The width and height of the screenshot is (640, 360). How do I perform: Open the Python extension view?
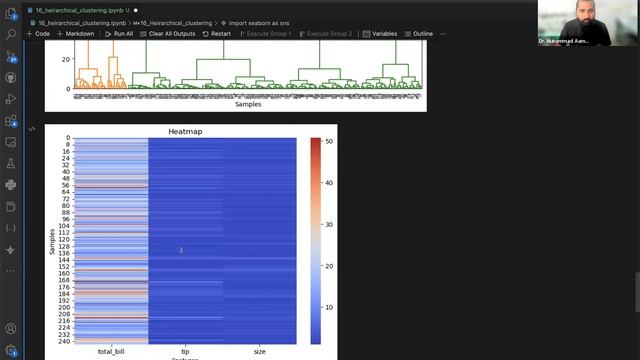point(11,185)
